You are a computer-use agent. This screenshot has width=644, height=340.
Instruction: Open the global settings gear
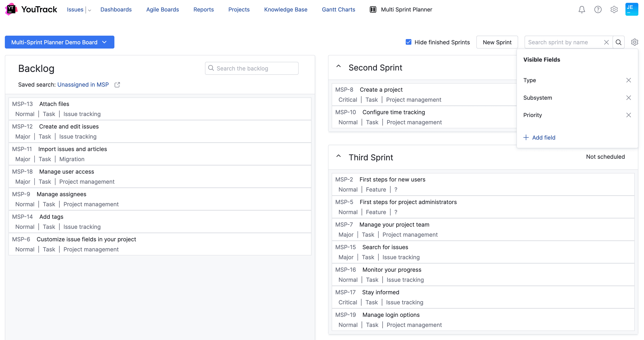[x=614, y=9]
